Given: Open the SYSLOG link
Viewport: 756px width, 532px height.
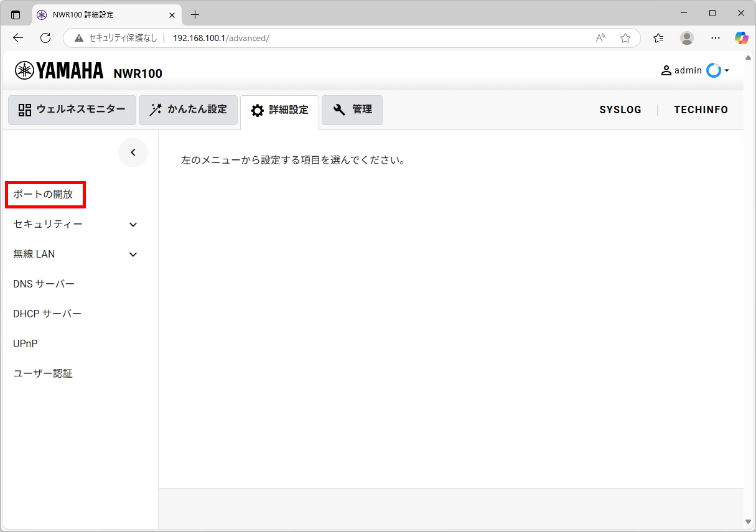Looking at the screenshot, I should click(x=620, y=110).
